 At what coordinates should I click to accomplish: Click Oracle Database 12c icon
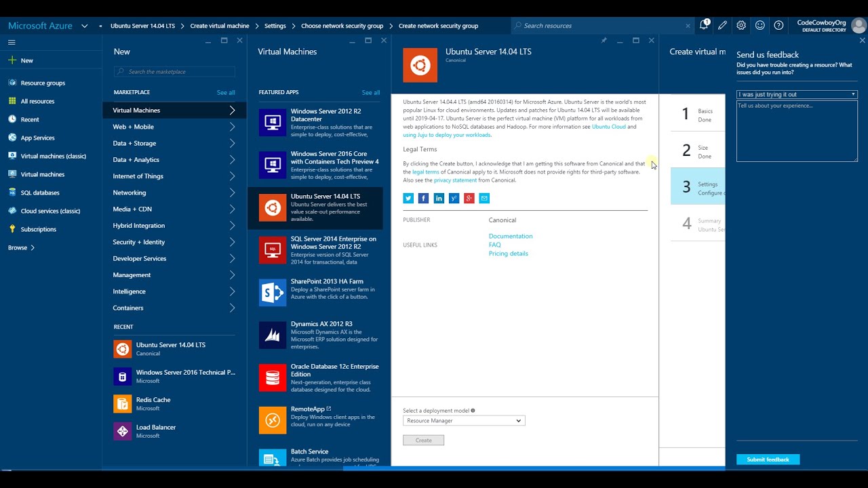(x=273, y=378)
